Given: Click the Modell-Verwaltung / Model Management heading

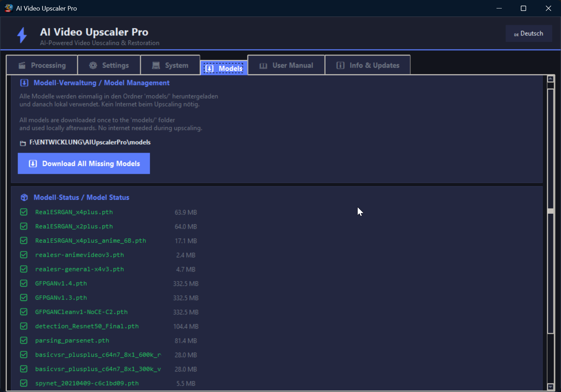Looking at the screenshot, I should click(x=101, y=83).
